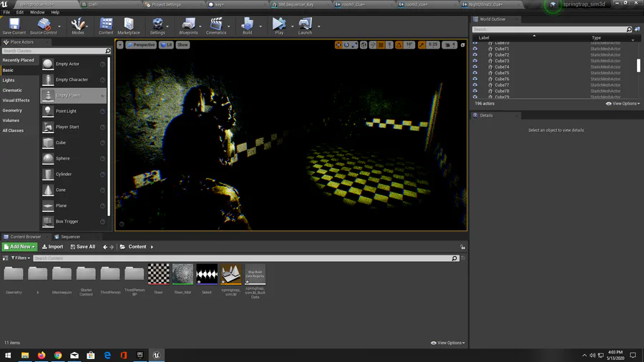The width and height of the screenshot is (644, 362).
Task: Click the Import button
Action: click(52, 247)
